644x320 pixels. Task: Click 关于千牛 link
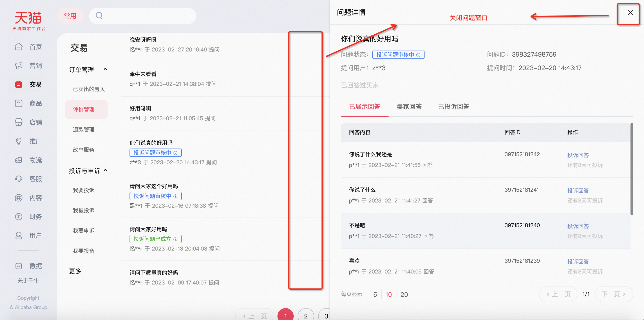click(28, 280)
